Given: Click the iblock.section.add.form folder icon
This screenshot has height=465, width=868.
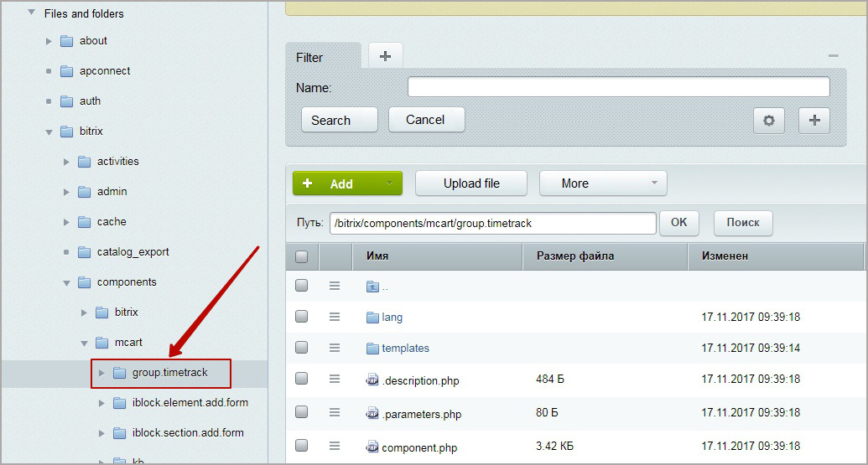Looking at the screenshot, I should (120, 433).
